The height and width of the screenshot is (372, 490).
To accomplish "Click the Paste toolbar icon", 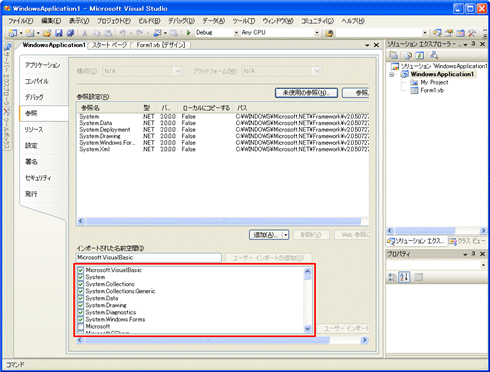I will 108,33.
